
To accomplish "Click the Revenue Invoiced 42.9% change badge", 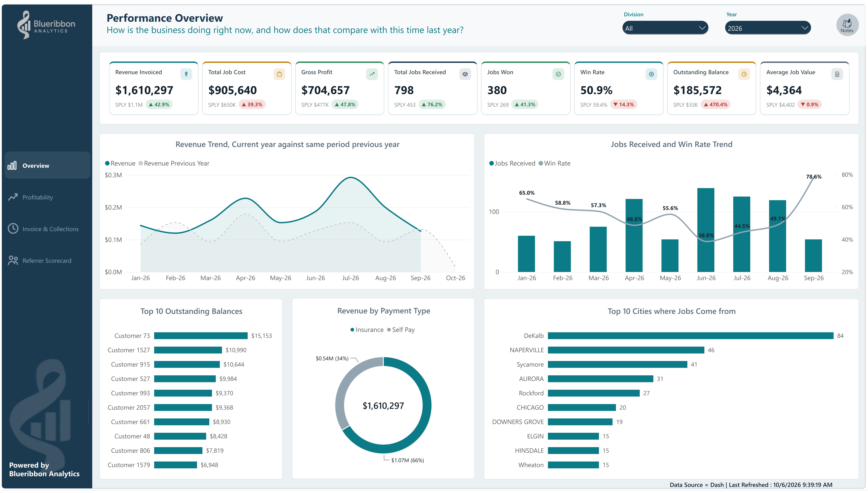I will tap(159, 105).
